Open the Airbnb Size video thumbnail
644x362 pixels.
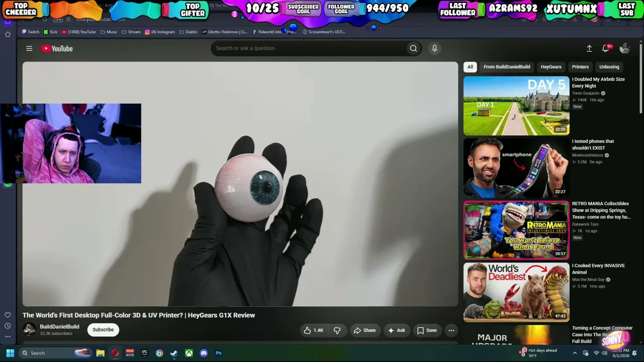pos(516,106)
